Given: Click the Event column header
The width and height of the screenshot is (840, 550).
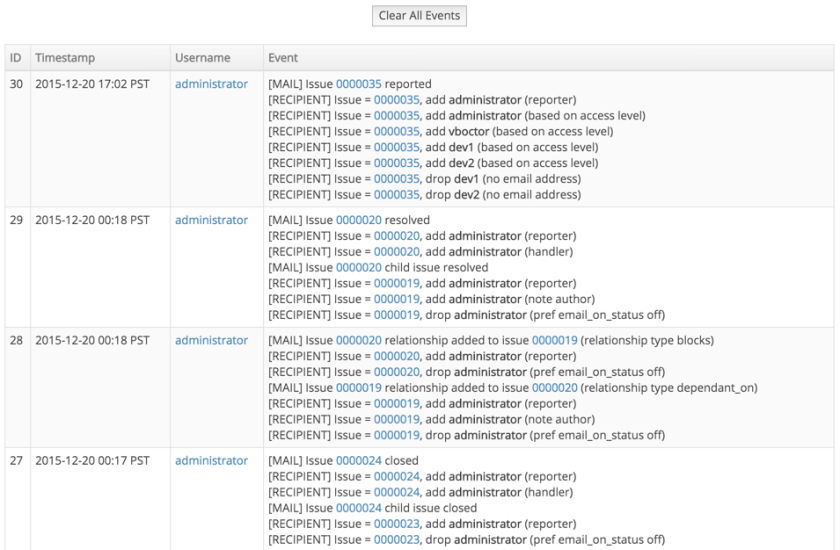Looking at the screenshot, I should pos(549,58).
